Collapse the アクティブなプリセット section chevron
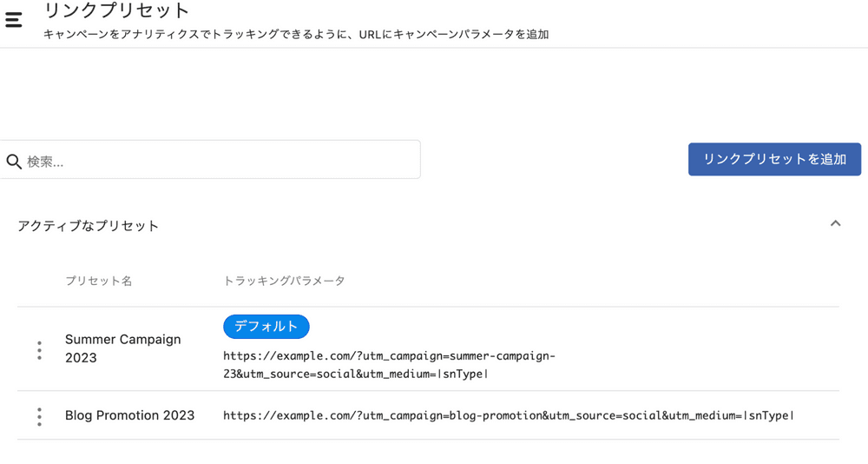The width and height of the screenshot is (868, 464). [835, 224]
